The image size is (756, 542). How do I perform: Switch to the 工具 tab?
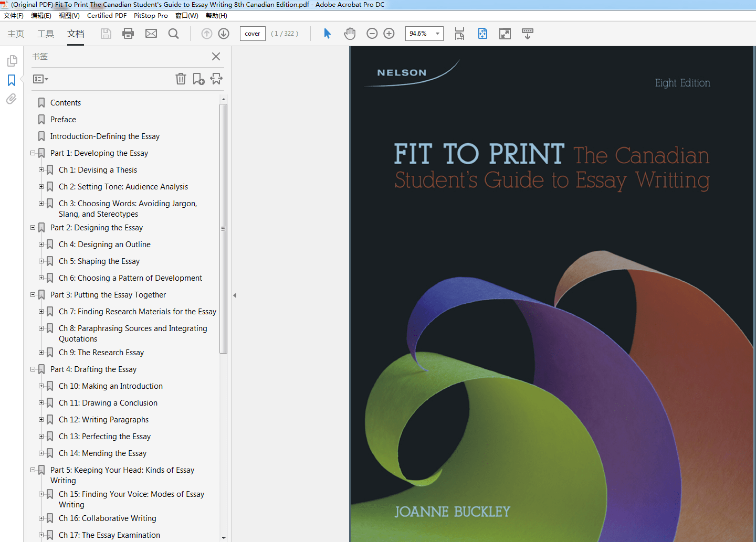tap(46, 34)
